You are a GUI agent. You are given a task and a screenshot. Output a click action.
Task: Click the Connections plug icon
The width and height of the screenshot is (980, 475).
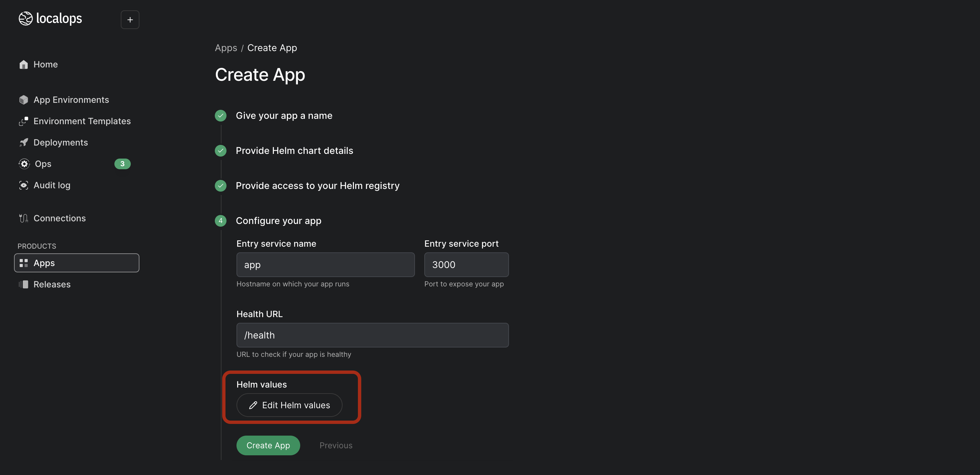24,218
